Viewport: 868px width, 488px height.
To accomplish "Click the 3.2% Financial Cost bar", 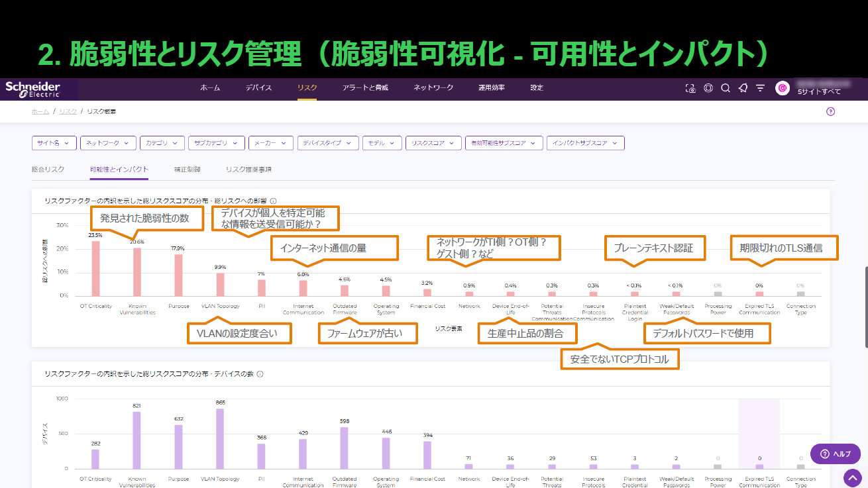I will (x=427, y=292).
